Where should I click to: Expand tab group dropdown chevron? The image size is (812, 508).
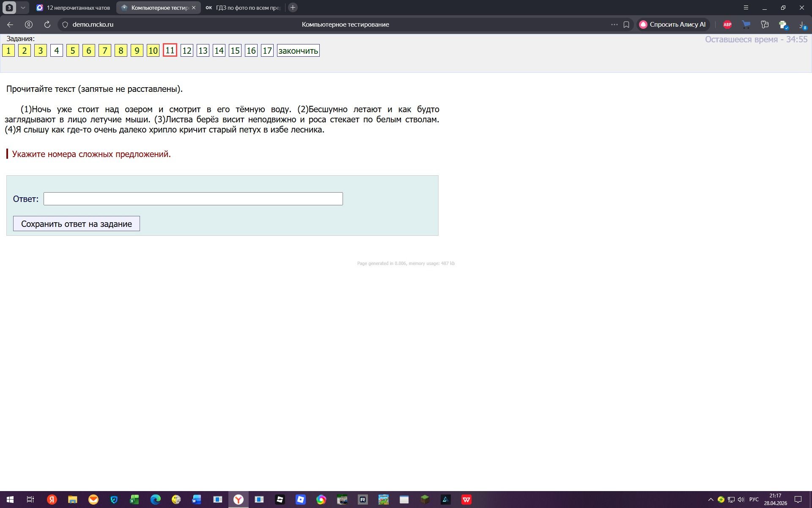(x=23, y=8)
